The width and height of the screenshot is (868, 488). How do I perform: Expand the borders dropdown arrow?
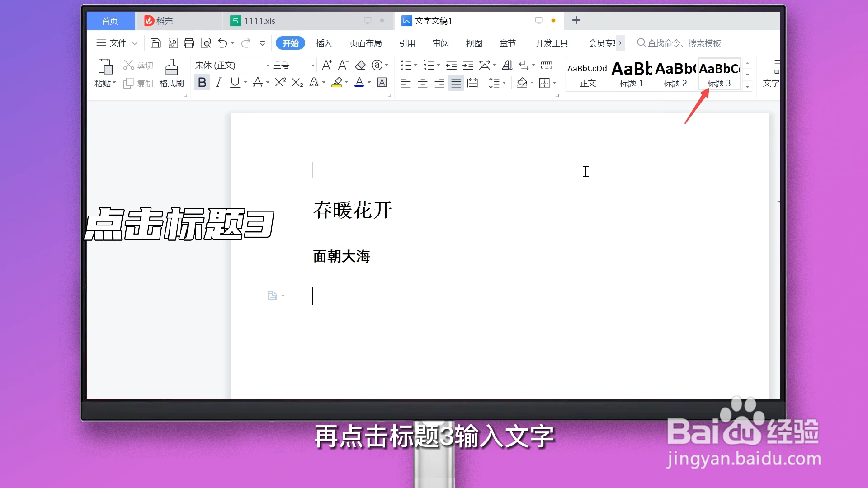click(x=554, y=83)
